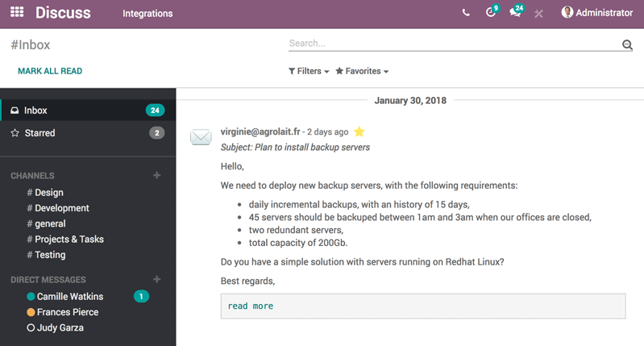The height and width of the screenshot is (346, 644).
Task: Click the January 30, 2018 date separator
Action: point(410,101)
